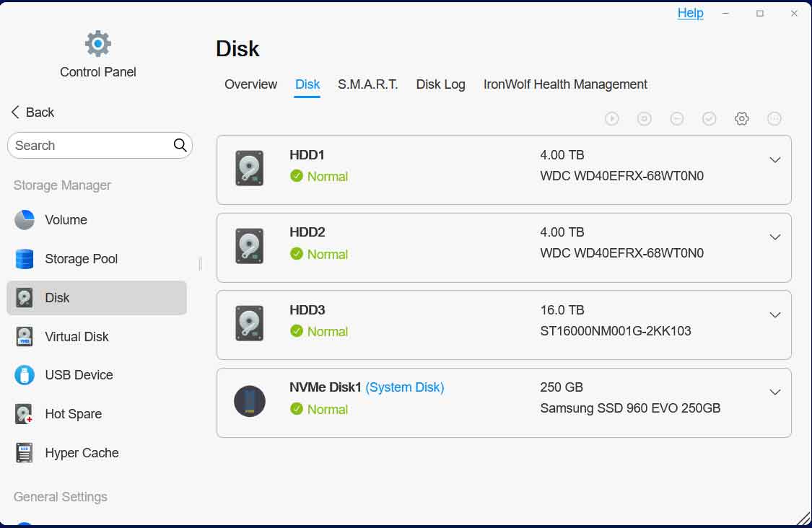Click the Volume pie chart icon
Image resolution: width=812 pixels, height=528 pixels.
(25, 220)
